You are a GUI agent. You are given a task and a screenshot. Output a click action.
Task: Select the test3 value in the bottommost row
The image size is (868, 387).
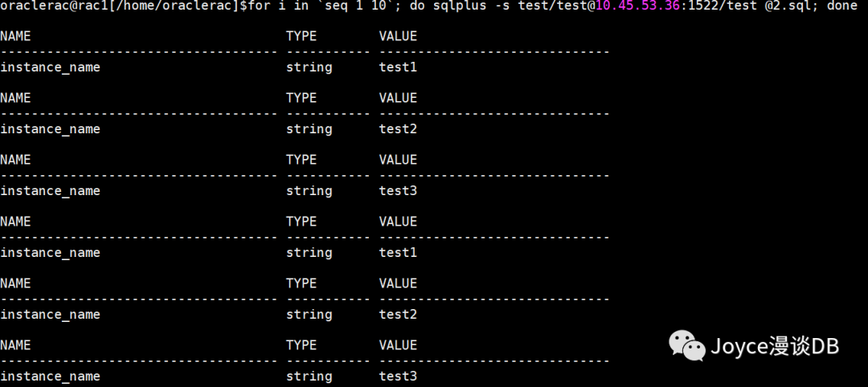pos(398,377)
